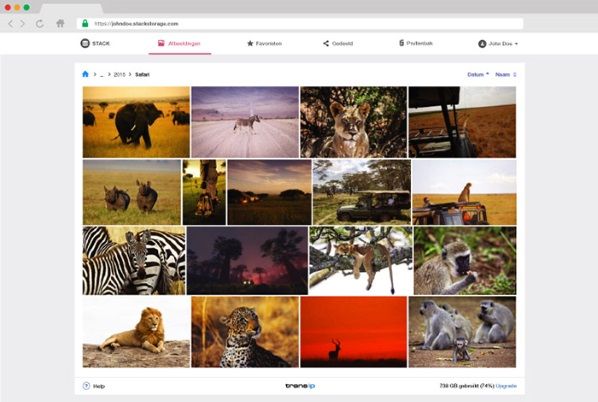Open the red sunset antelope thumbnail
Screen dimensions: 598x402
(354, 332)
